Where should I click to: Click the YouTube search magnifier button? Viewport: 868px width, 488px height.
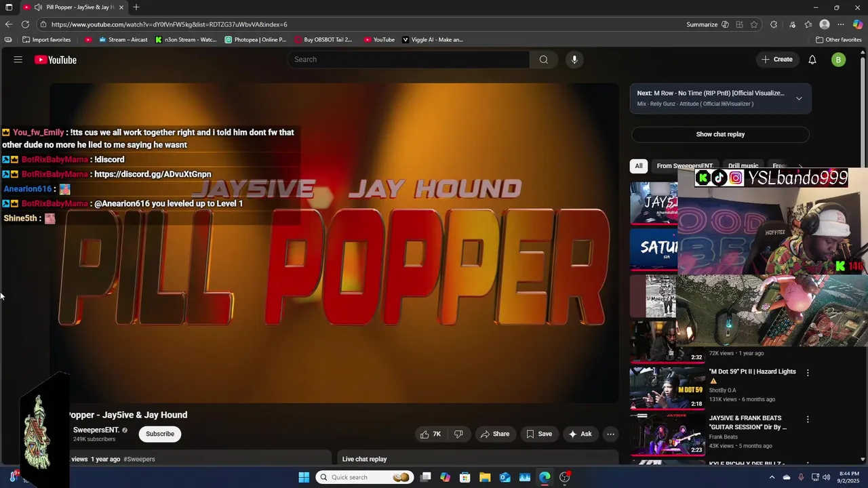(543, 60)
